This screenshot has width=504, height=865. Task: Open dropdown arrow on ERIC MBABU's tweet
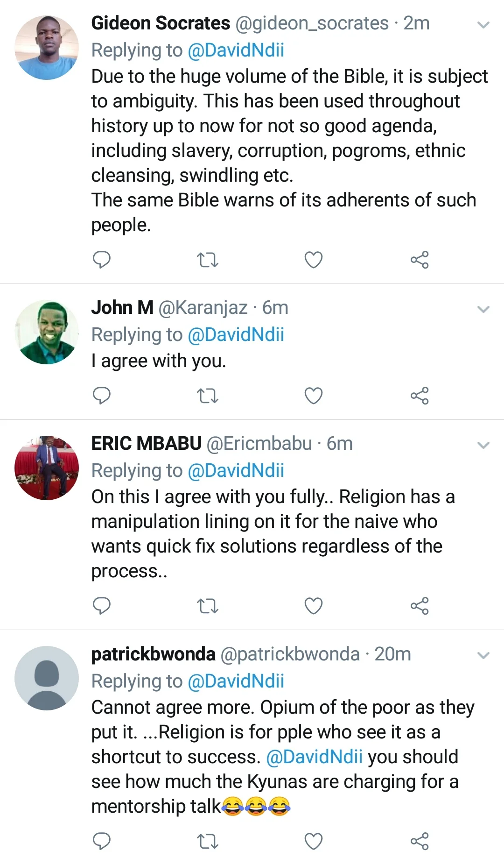point(484,445)
